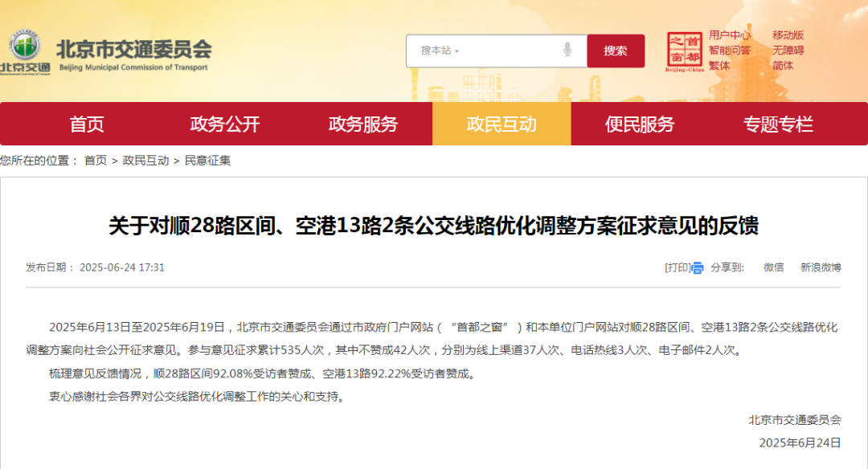
Task: Click the Beijing Transport Commission logo
Action: [x=25, y=51]
